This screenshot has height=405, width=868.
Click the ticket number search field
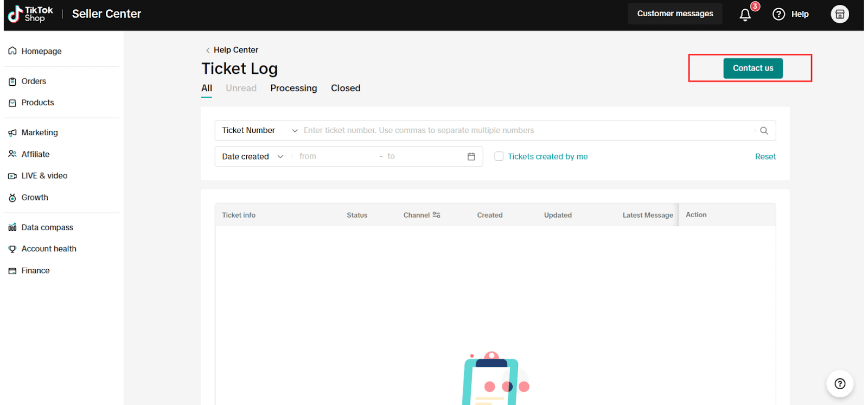coord(526,131)
